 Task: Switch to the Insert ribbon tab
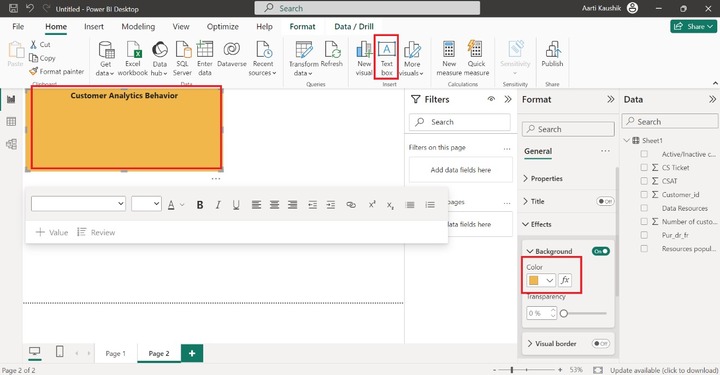pos(94,27)
